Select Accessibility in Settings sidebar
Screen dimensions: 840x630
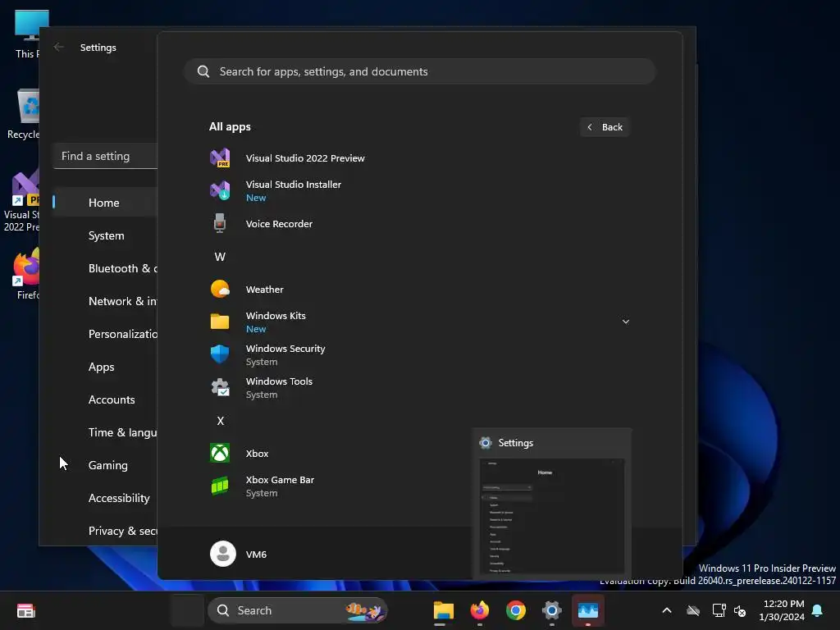point(105,498)
